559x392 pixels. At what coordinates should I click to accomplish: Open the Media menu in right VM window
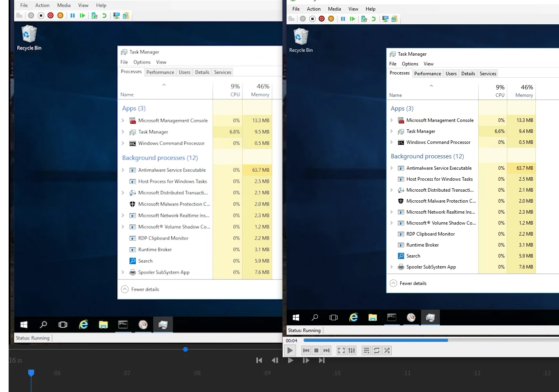[x=334, y=9]
